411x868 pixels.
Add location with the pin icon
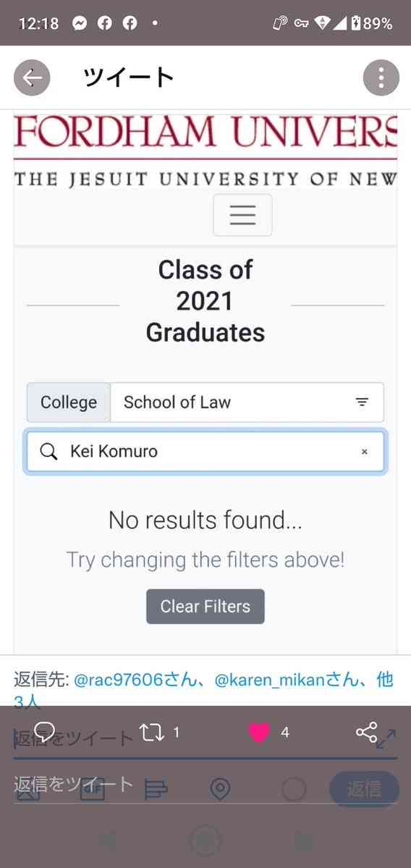(x=221, y=789)
